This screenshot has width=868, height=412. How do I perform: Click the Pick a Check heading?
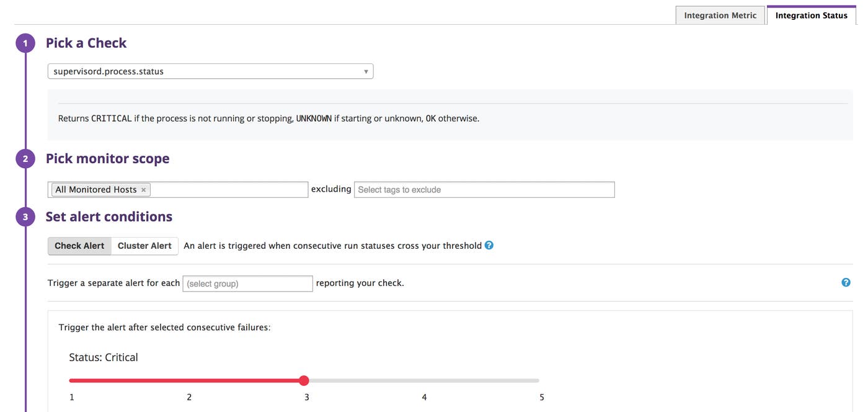pos(86,43)
